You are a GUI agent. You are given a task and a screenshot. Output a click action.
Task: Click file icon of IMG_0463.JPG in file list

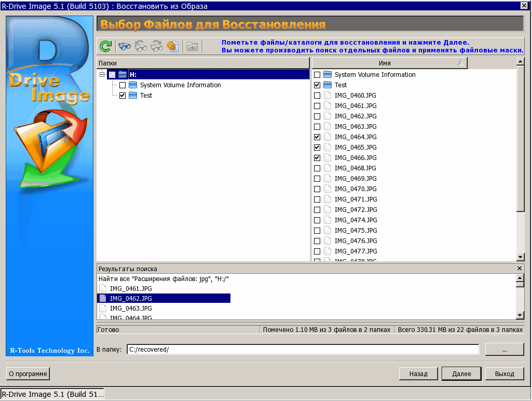click(x=328, y=127)
